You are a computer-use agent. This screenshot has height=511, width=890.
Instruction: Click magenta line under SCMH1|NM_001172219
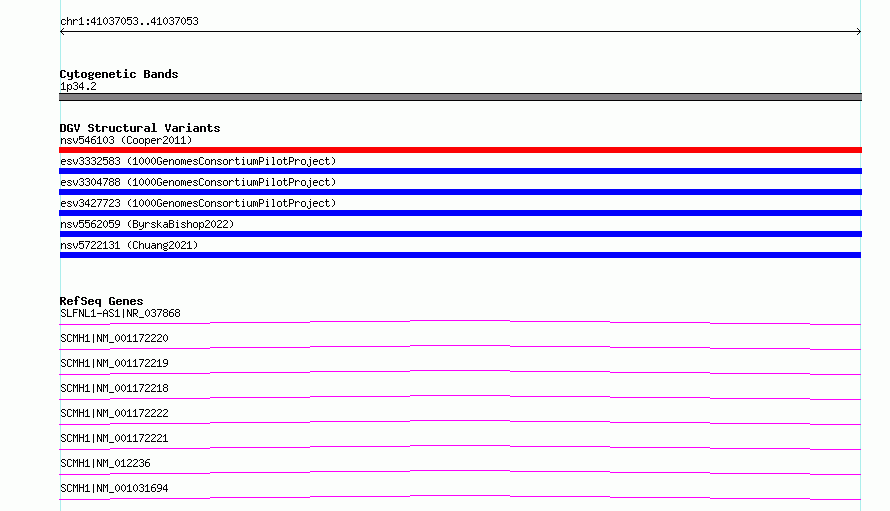(460, 372)
